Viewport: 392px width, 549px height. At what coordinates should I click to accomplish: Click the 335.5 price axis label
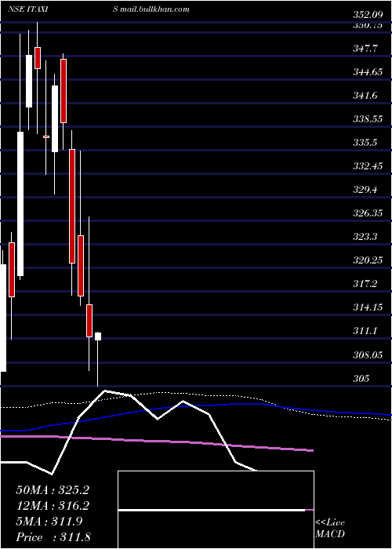pos(365,143)
